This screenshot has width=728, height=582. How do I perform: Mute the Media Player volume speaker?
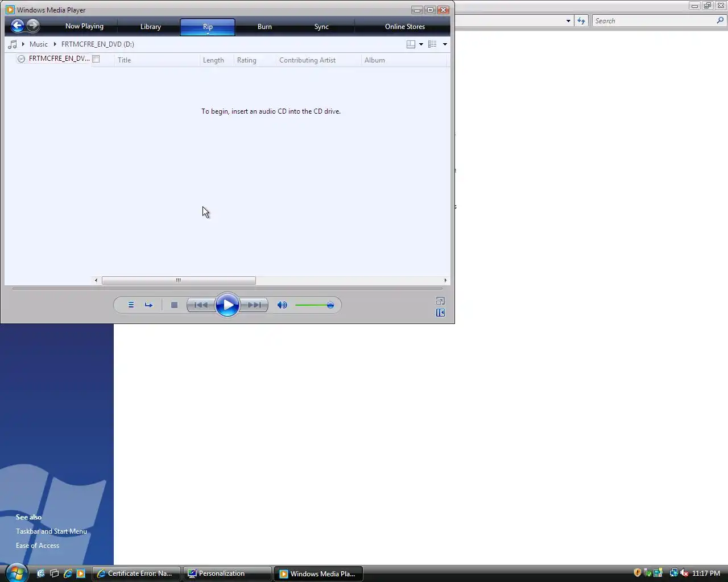pyautogui.click(x=282, y=305)
